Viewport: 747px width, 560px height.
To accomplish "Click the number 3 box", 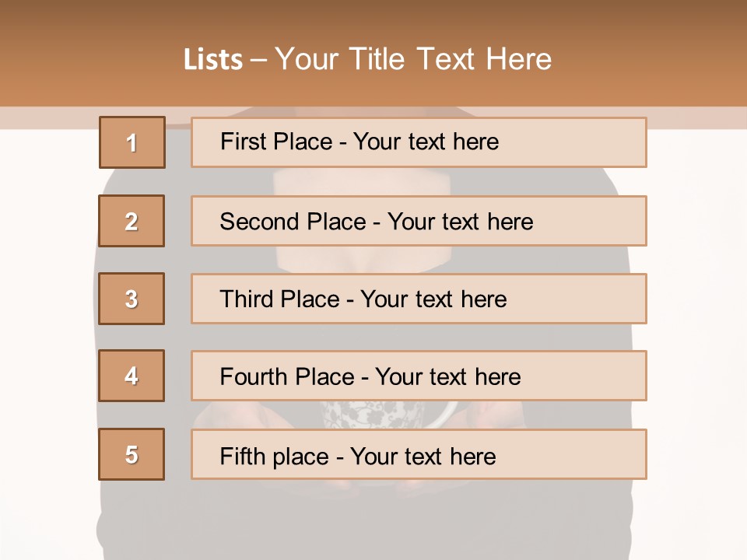I will pyautogui.click(x=132, y=299).
